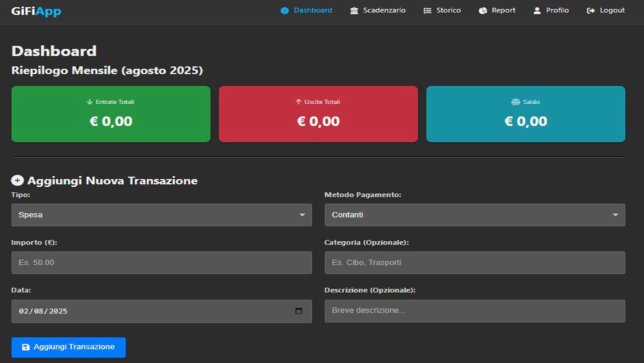
Task: Click the GiFiApp logo link
Action: (x=36, y=12)
